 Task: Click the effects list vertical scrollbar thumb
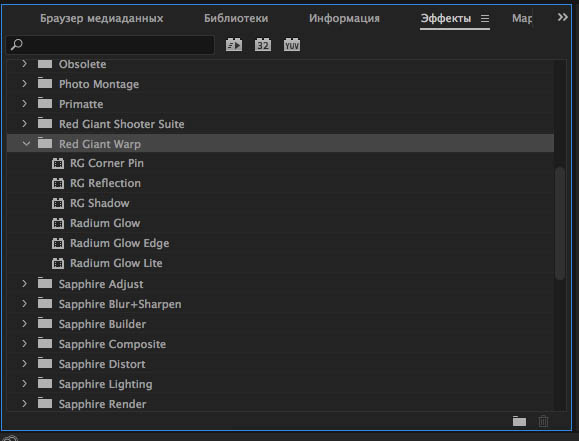[560, 223]
